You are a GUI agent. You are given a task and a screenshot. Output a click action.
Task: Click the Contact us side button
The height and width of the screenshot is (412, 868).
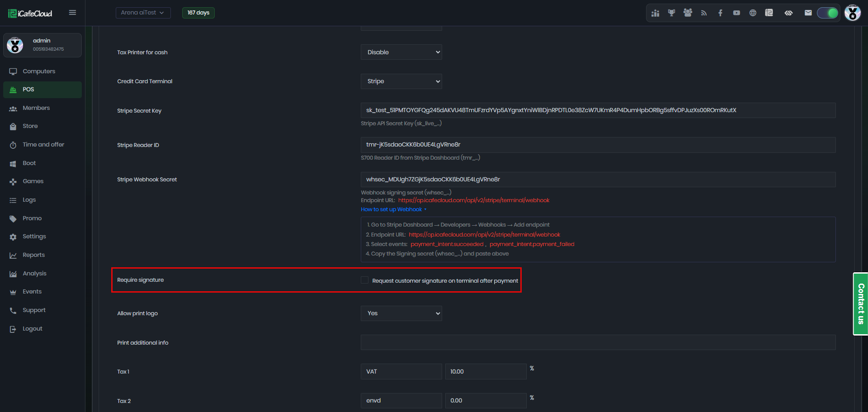coord(860,303)
